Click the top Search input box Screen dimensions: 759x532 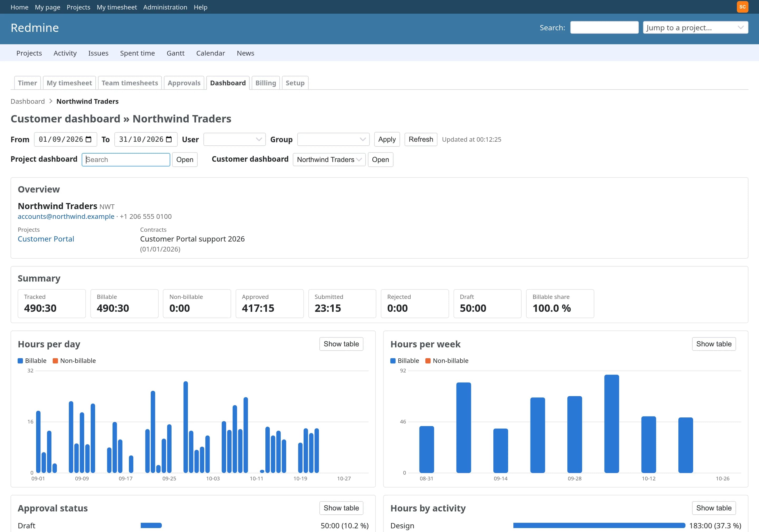coord(604,27)
